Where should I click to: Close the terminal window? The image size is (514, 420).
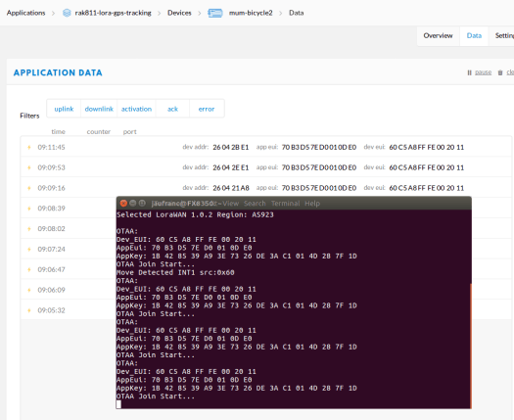pos(123,203)
